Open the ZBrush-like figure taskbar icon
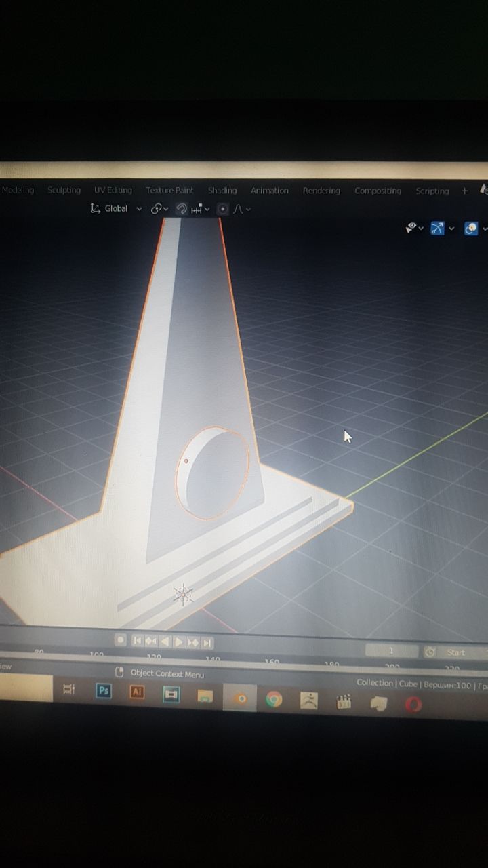The width and height of the screenshot is (488, 868). tap(309, 701)
